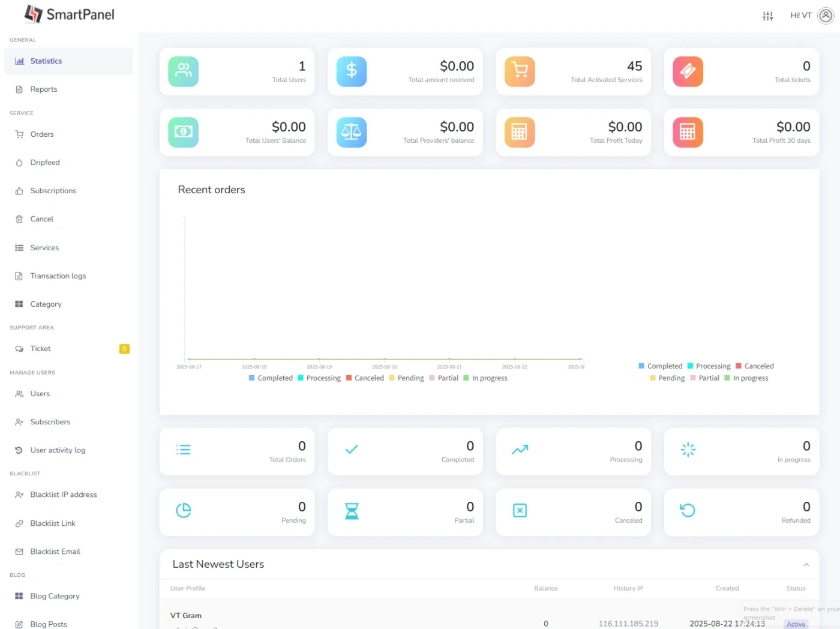This screenshot has width=840, height=629.
Task: Open the user avatar profile icon
Action: (x=826, y=16)
